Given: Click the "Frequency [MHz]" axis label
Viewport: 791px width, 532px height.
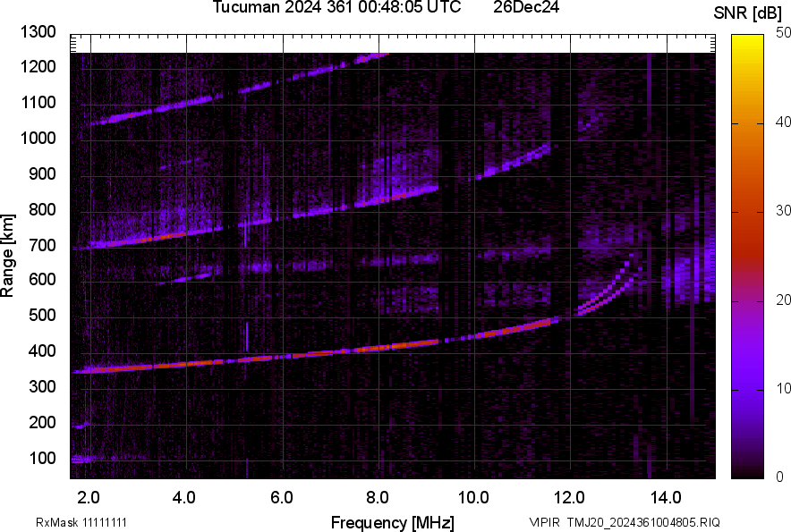Looking at the screenshot, I should 393,522.
